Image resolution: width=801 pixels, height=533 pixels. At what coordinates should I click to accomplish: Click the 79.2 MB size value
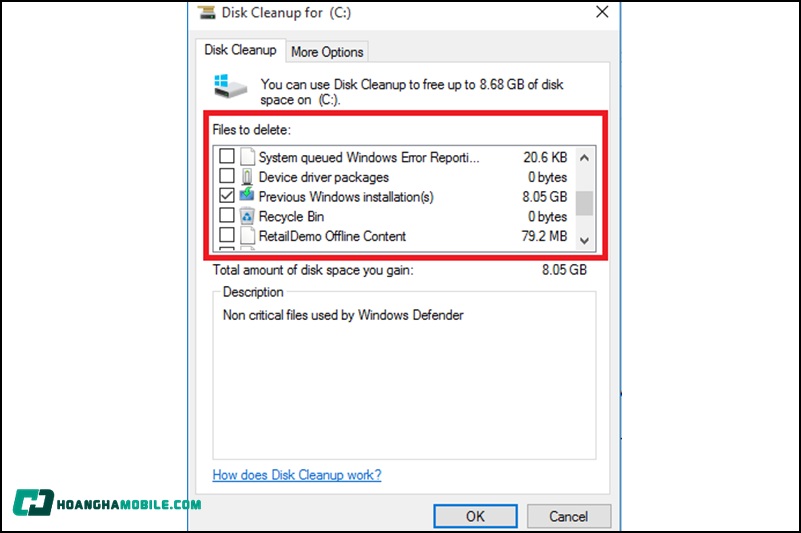point(544,236)
